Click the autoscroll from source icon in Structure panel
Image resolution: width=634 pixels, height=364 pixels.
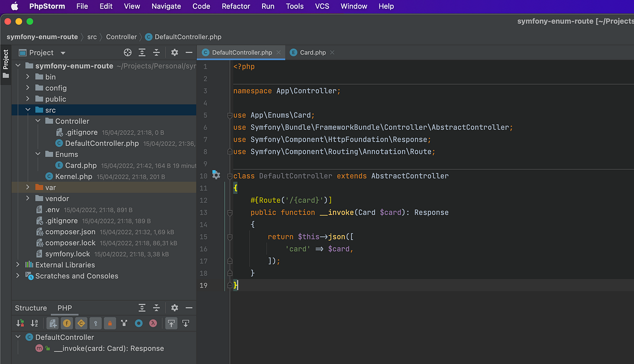point(186,323)
